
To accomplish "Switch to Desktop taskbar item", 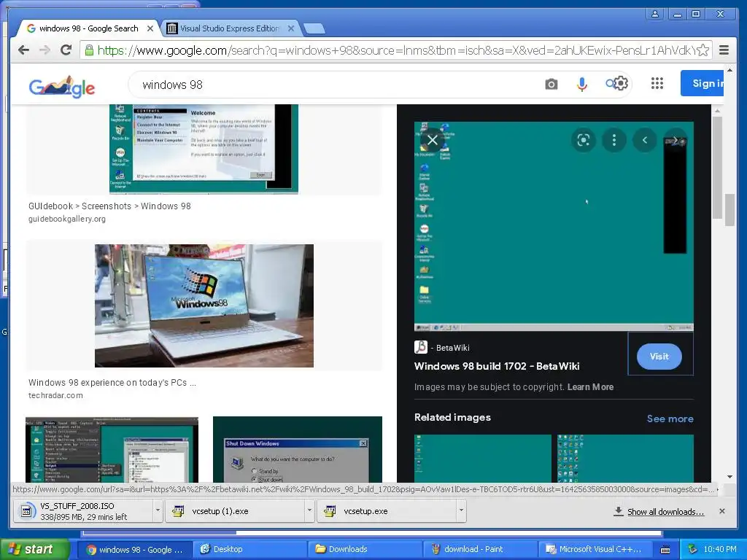I will click(x=251, y=549).
